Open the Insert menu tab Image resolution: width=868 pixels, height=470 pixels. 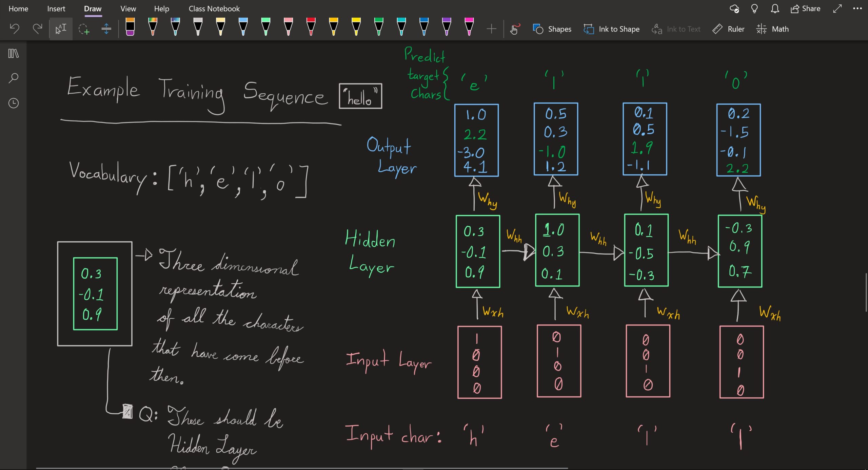pos(56,8)
